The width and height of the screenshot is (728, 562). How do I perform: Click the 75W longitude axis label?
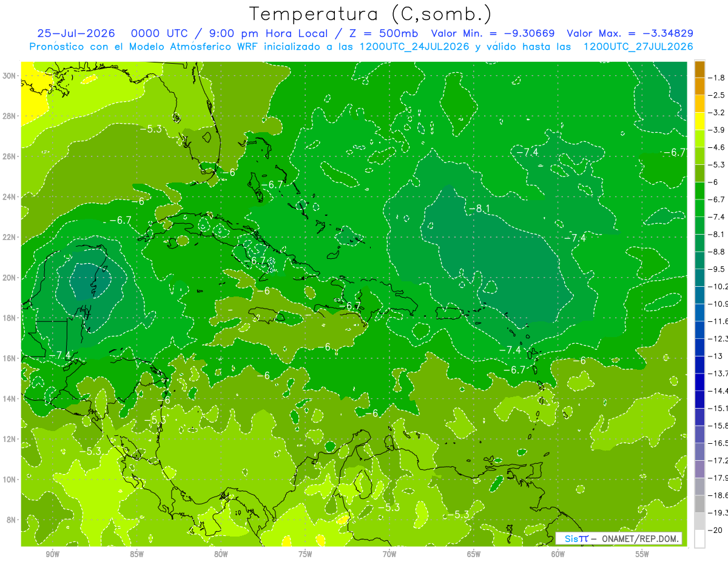(305, 554)
